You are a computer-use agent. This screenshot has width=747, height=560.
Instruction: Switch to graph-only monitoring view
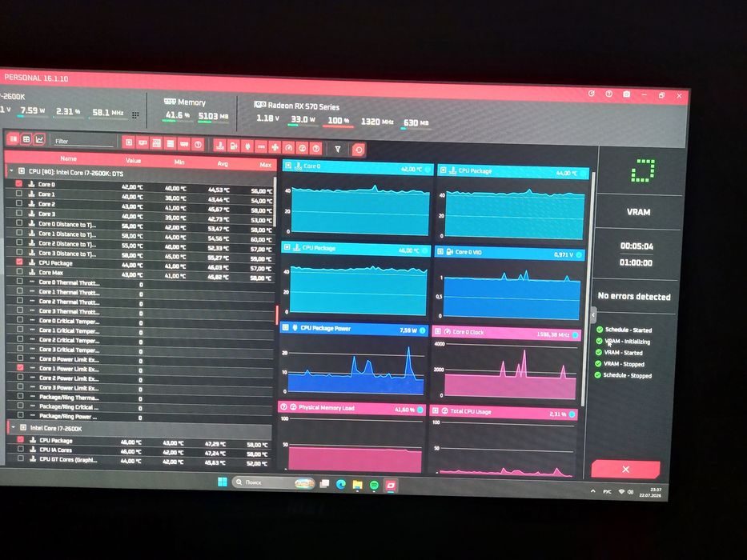click(39, 139)
